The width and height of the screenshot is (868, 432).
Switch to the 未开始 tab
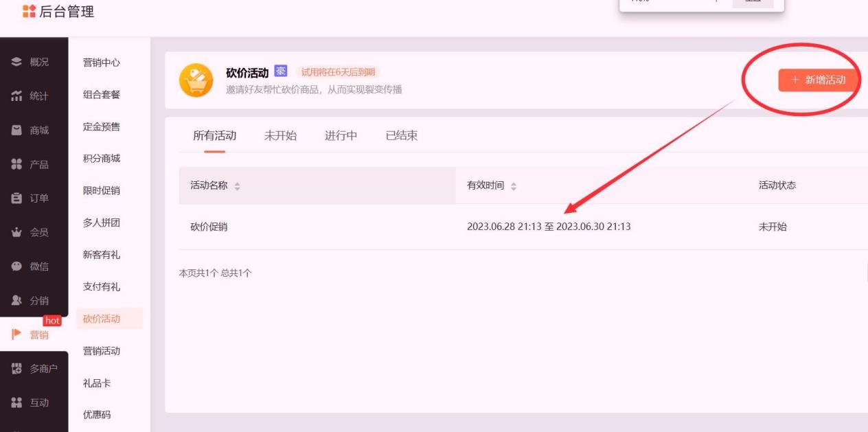coord(280,135)
